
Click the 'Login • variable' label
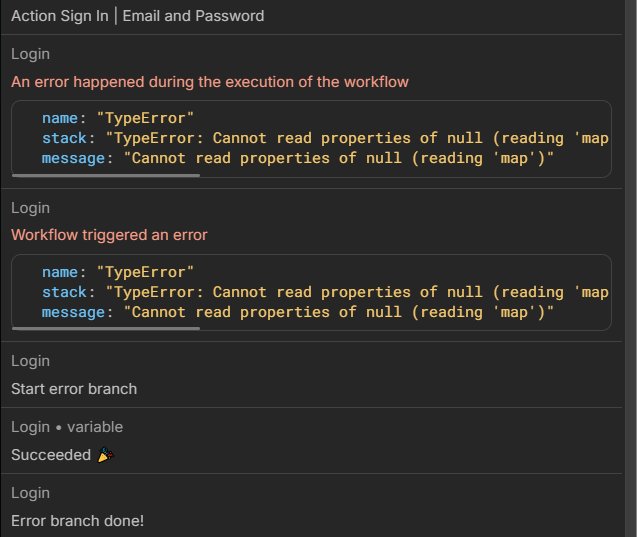(x=67, y=427)
